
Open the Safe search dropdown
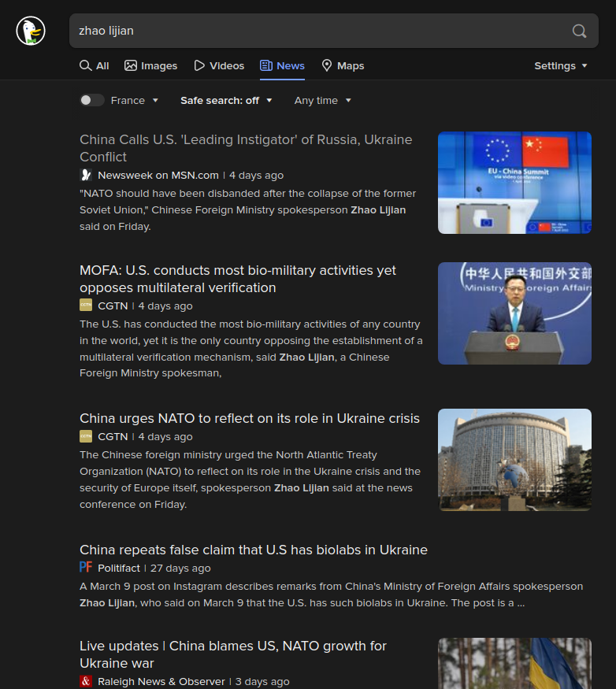226,100
